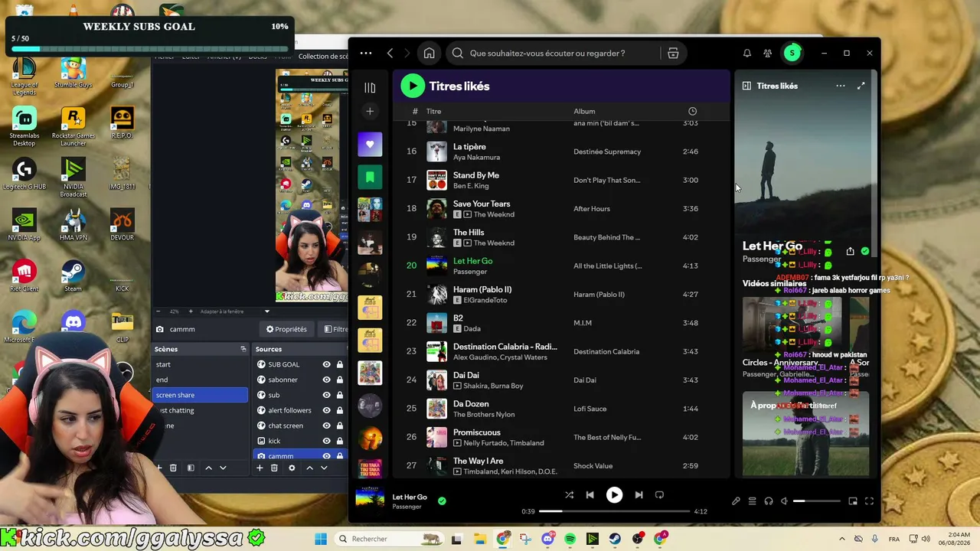Collapse the Titres likés now playing panel
Image resolution: width=980 pixels, height=551 pixels.
[x=746, y=86]
